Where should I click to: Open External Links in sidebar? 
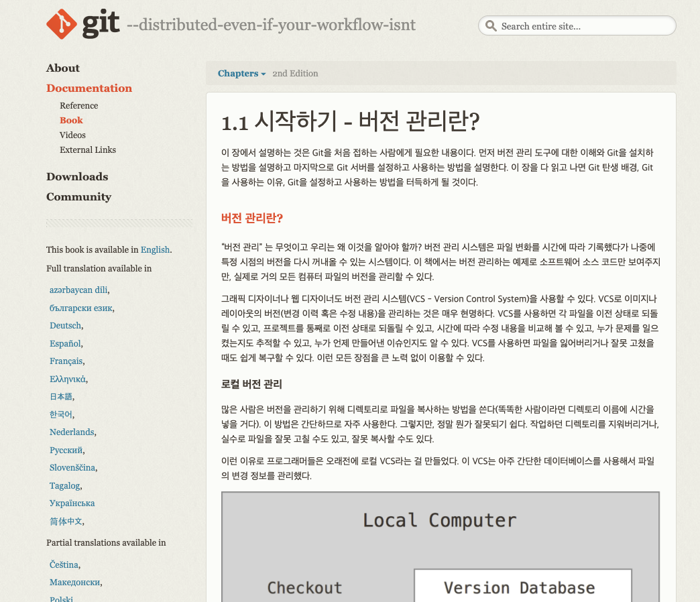(x=88, y=149)
